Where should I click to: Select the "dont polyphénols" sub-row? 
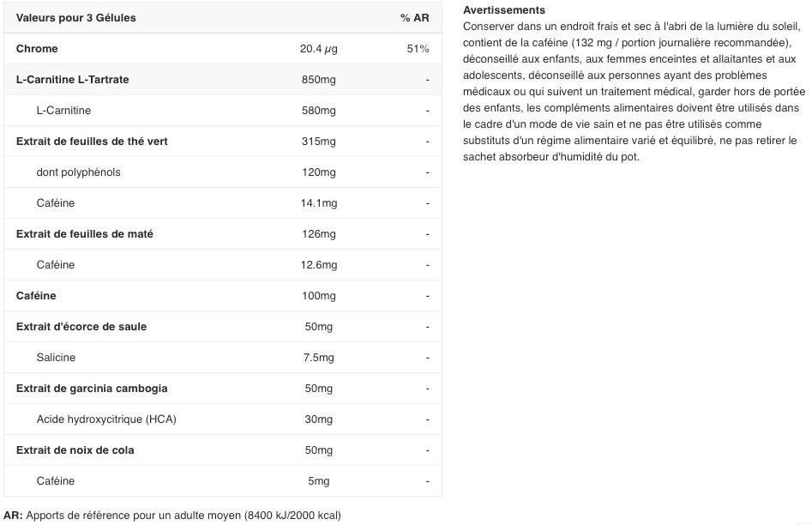coord(223,172)
